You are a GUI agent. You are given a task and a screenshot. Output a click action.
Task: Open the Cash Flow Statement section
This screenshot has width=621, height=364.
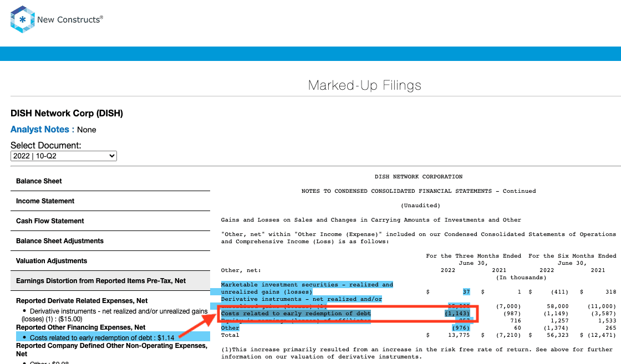click(110, 221)
